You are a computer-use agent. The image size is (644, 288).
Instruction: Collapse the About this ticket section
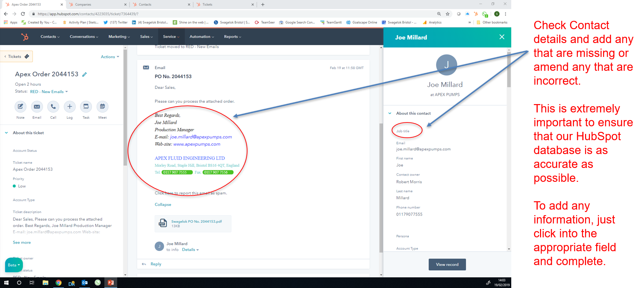click(6, 133)
